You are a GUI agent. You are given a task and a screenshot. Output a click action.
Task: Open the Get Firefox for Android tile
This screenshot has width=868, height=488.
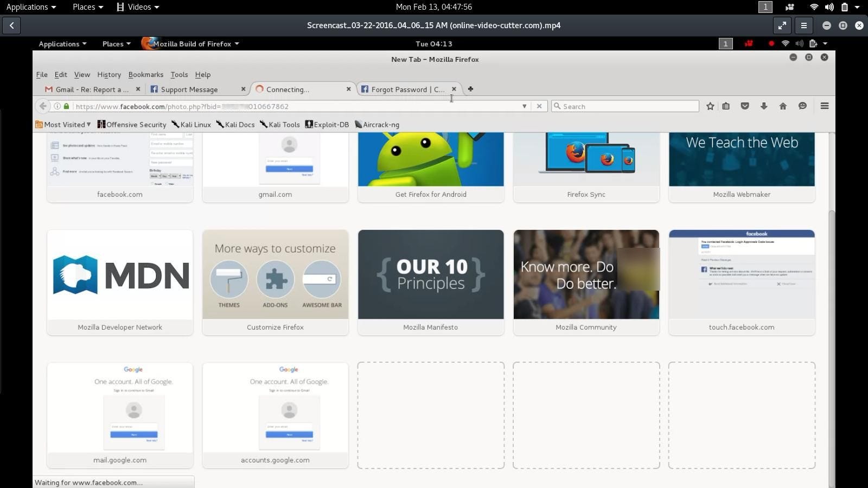(431, 168)
